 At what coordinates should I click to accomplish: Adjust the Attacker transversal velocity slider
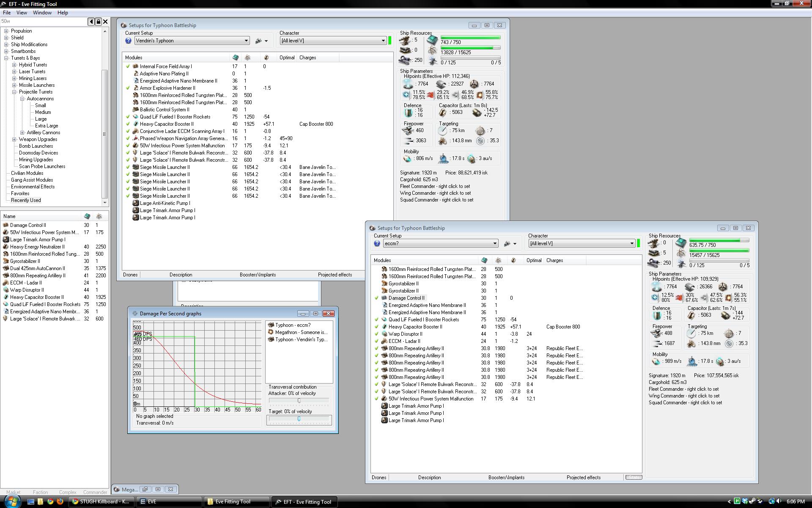299,400
